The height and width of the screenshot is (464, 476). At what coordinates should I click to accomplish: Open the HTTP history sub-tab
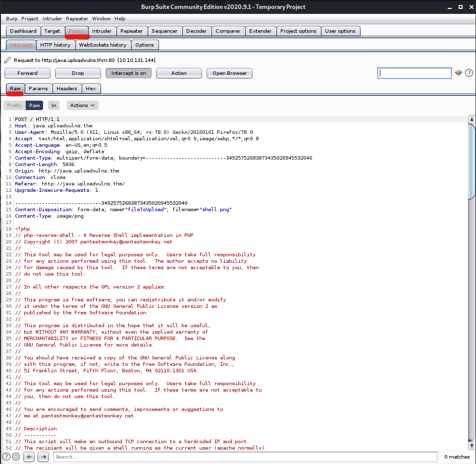55,45
